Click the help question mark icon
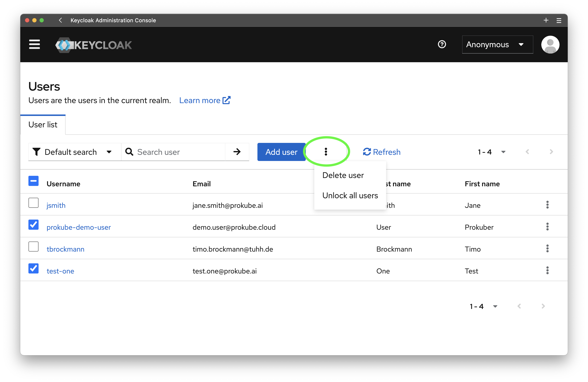This screenshot has width=588, height=382. pos(442,44)
